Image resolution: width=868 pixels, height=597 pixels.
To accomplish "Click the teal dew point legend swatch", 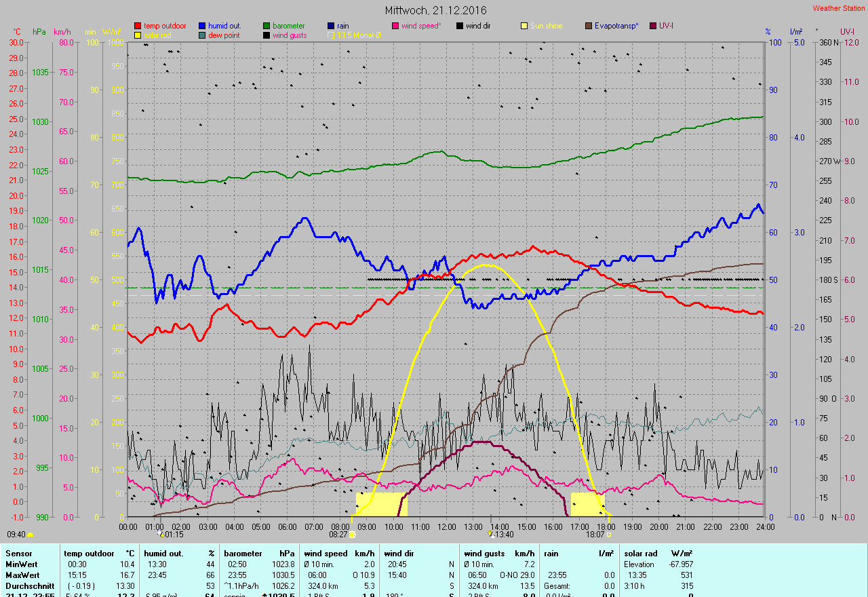I will click(x=202, y=35).
